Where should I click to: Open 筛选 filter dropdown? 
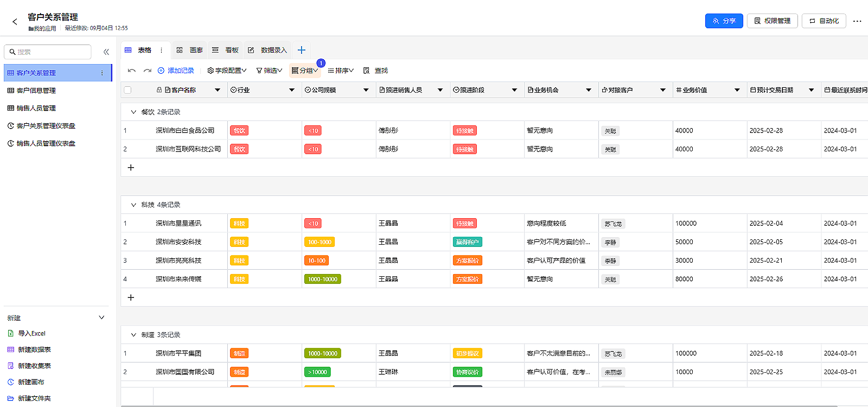tap(270, 71)
